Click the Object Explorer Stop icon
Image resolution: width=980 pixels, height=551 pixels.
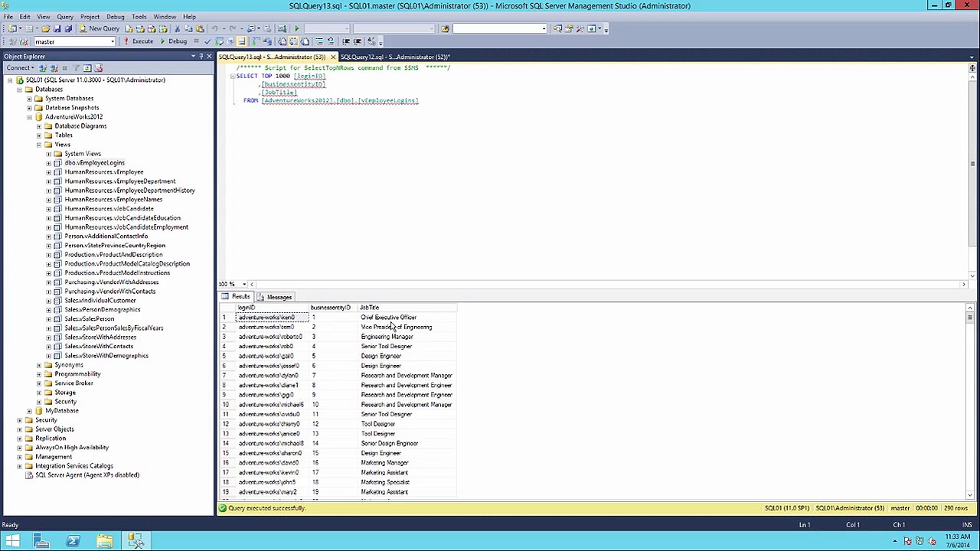65,68
